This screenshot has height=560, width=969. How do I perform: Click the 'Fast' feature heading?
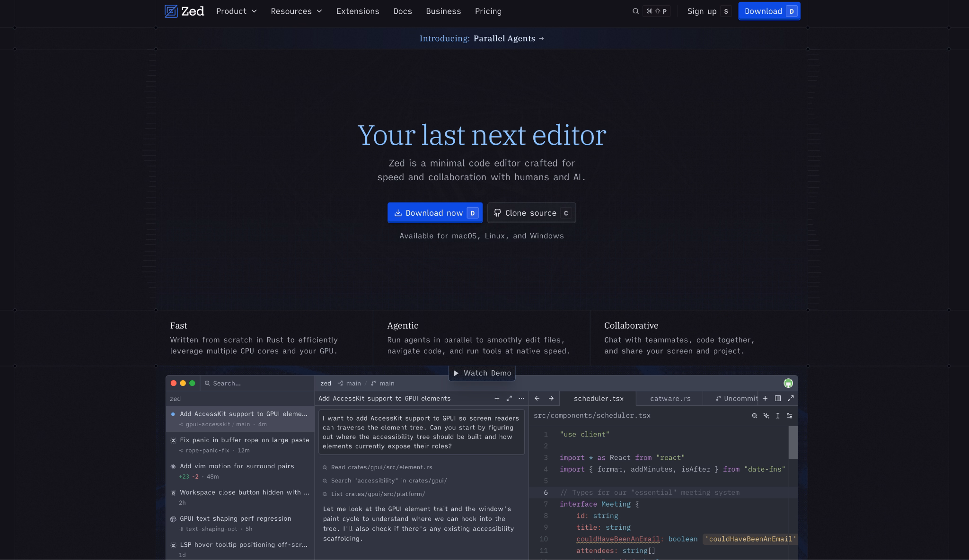coord(178,325)
